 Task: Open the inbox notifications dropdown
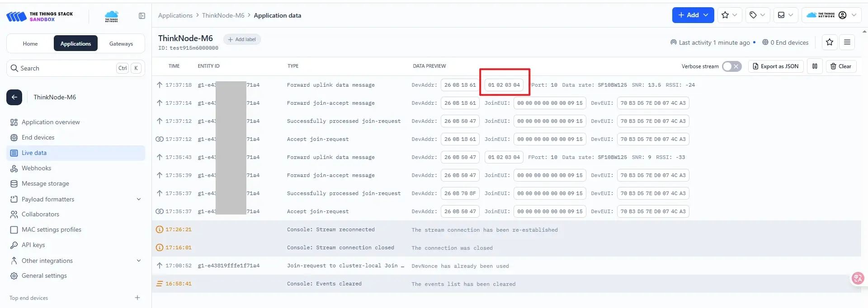tap(785, 15)
